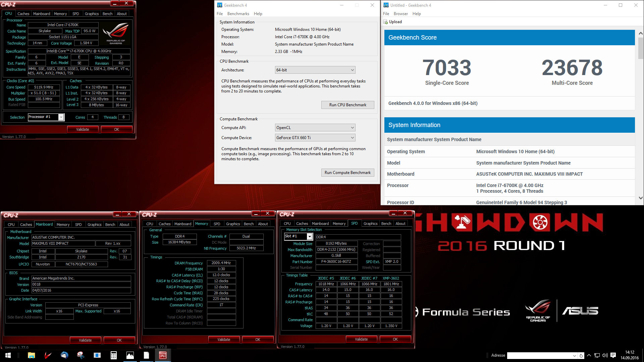The width and height of the screenshot is (644, 362).
Task: Open the taskbar Adresse field dropdown arrow
Action: pyautogui.click(x=575, y=356)
